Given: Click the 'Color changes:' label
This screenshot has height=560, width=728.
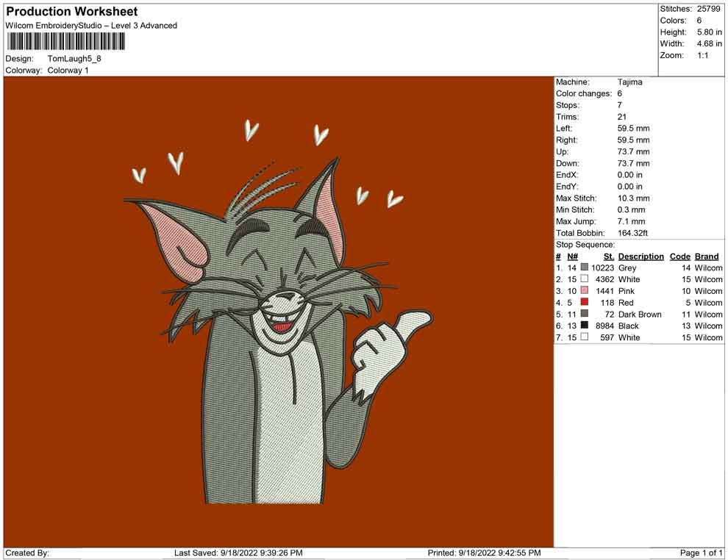Looking at the screenshot, I should (584, 94).
